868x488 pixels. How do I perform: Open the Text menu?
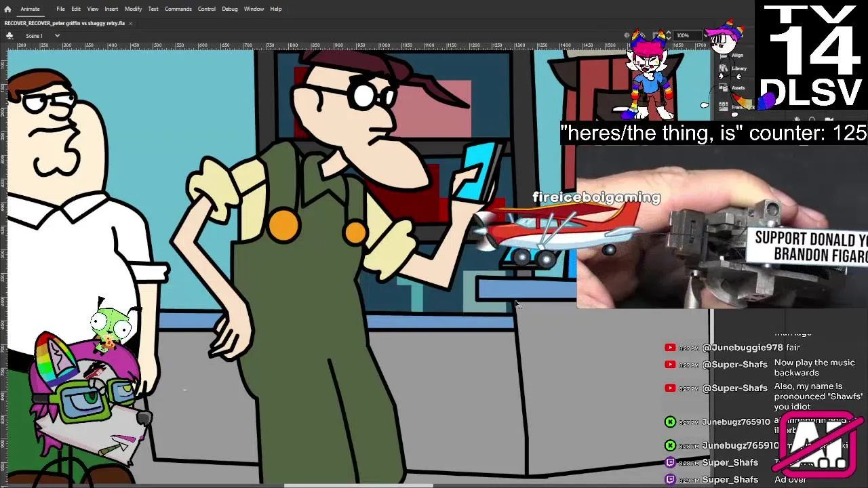pyautogui.click(x=153, y=9)
